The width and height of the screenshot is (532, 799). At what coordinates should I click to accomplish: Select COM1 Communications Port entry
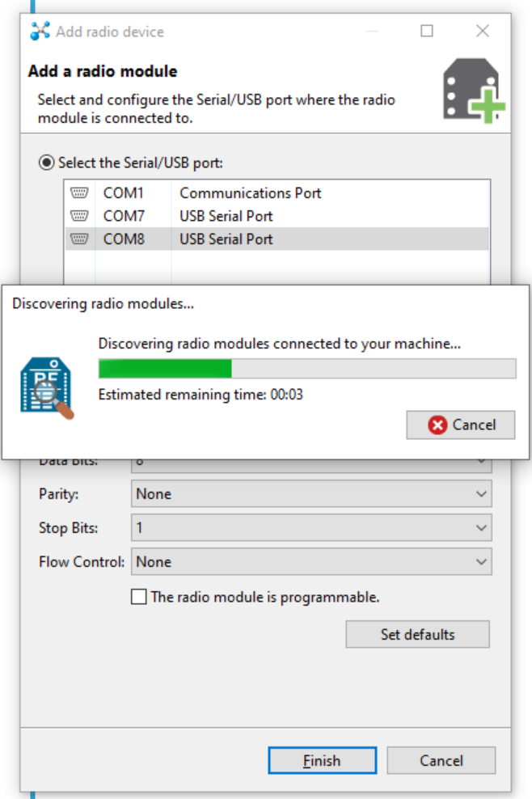pyautogui.click(x=250, y=193)
